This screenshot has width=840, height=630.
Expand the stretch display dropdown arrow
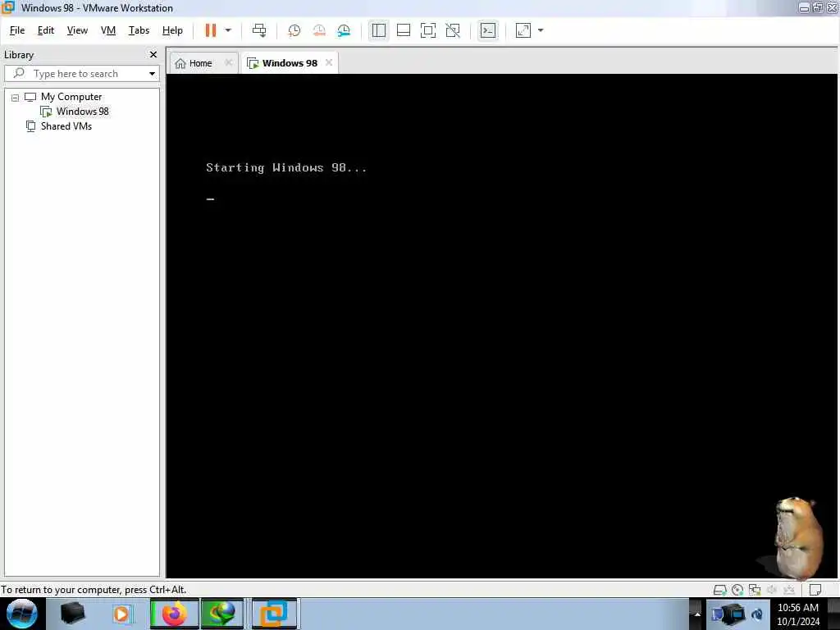coord(541,30)
